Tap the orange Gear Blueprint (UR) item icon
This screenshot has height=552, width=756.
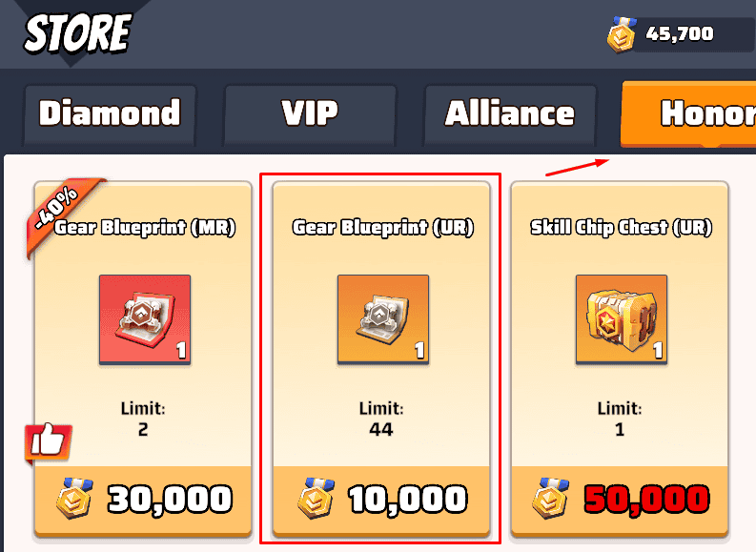[383, 319]
